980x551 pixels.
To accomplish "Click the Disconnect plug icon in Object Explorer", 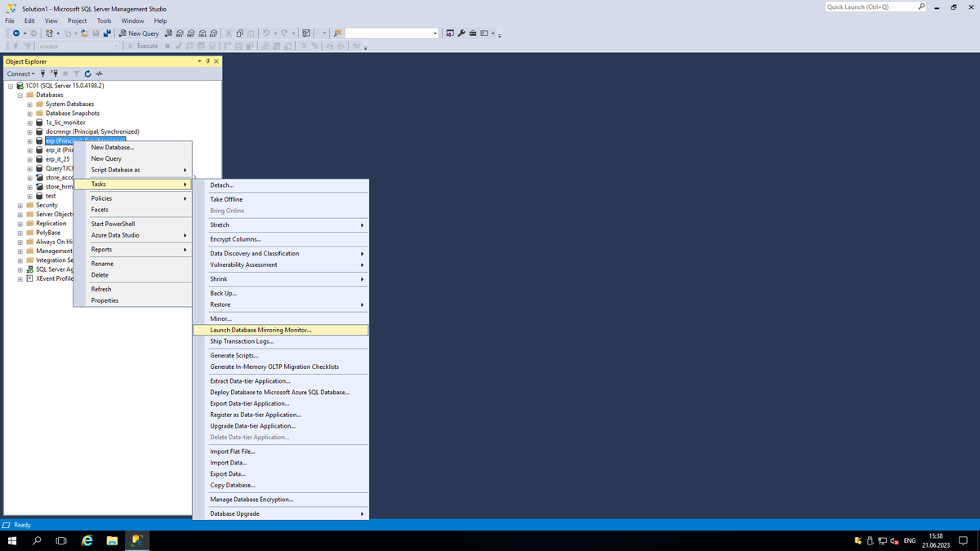I will click(55, 73).
